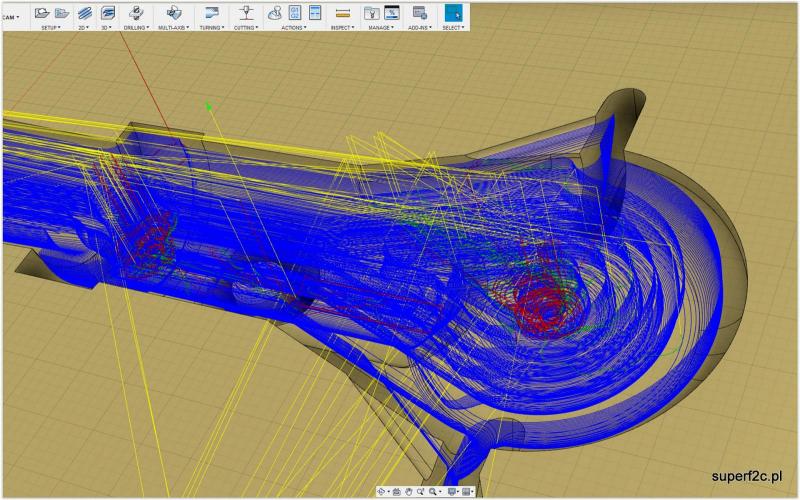
Task: Select the 3D milling toolpath icon
Action: 107,13
